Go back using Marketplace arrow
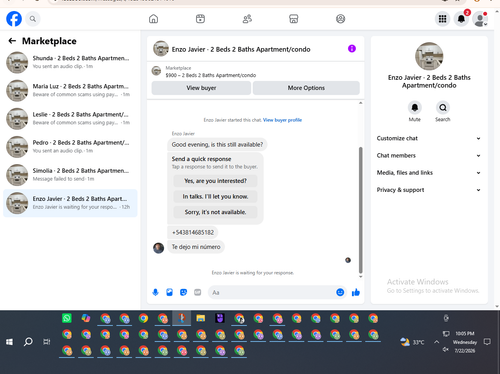The height and width of the screenshot is (374, 500). 12,41
